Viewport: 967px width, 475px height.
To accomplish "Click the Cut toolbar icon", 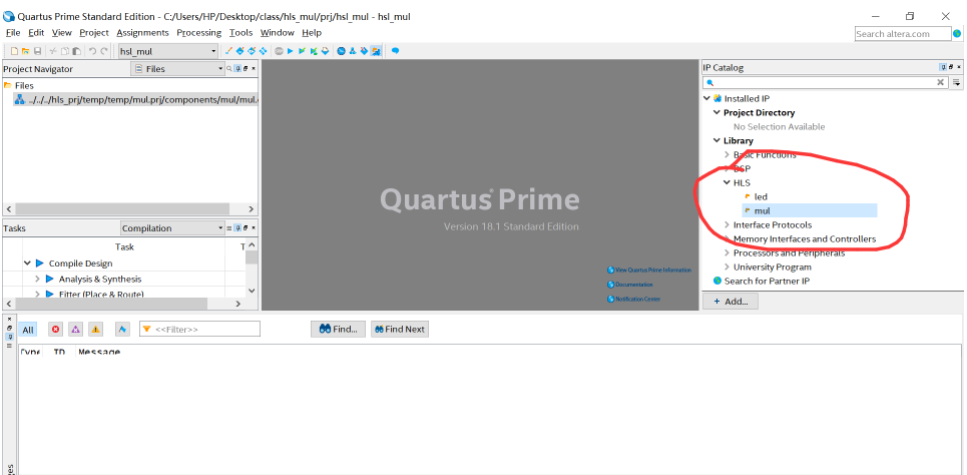I will 53,51.
